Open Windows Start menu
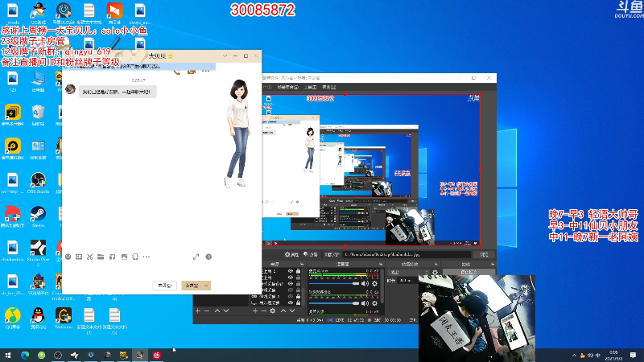The image size is (644, 362). point(8,356)
